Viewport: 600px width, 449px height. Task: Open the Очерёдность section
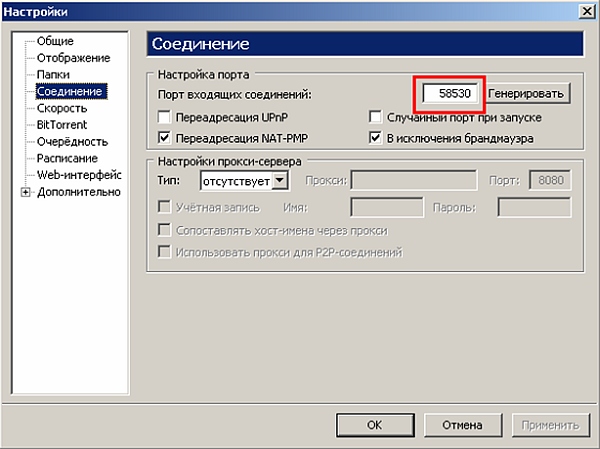(71, 142)
